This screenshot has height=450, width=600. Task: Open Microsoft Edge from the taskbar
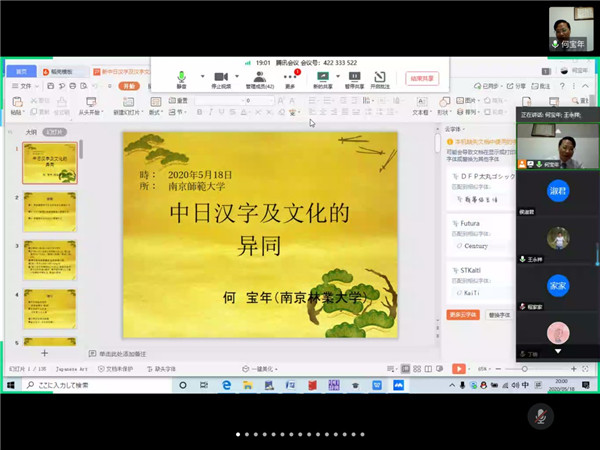tap(227, 385)
